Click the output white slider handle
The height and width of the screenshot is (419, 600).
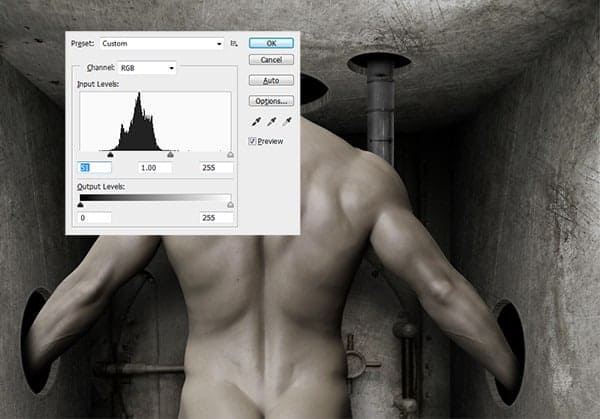click(230, 205)
